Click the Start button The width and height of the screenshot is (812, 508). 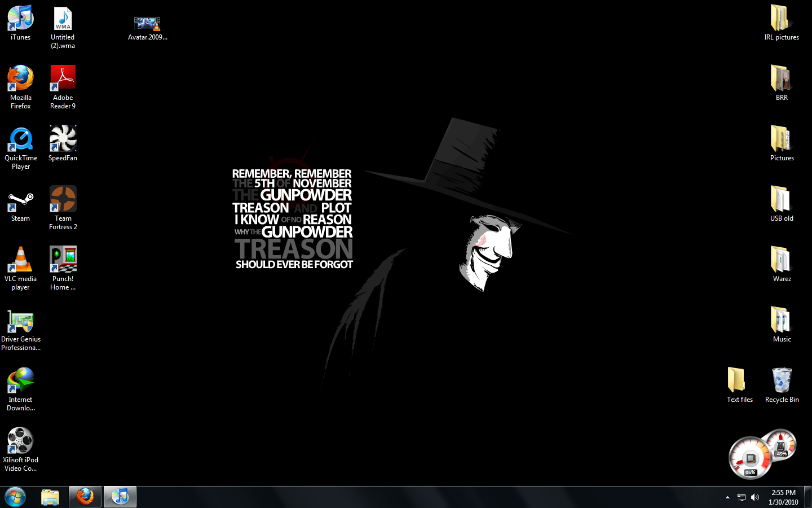pos(15,497)
